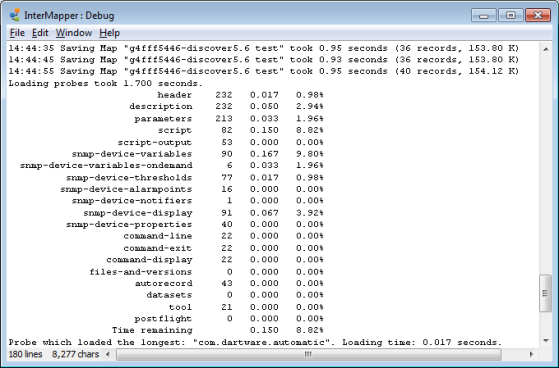Close the Debug window
This screenshot has height=368, width=559.
(538, 15)
